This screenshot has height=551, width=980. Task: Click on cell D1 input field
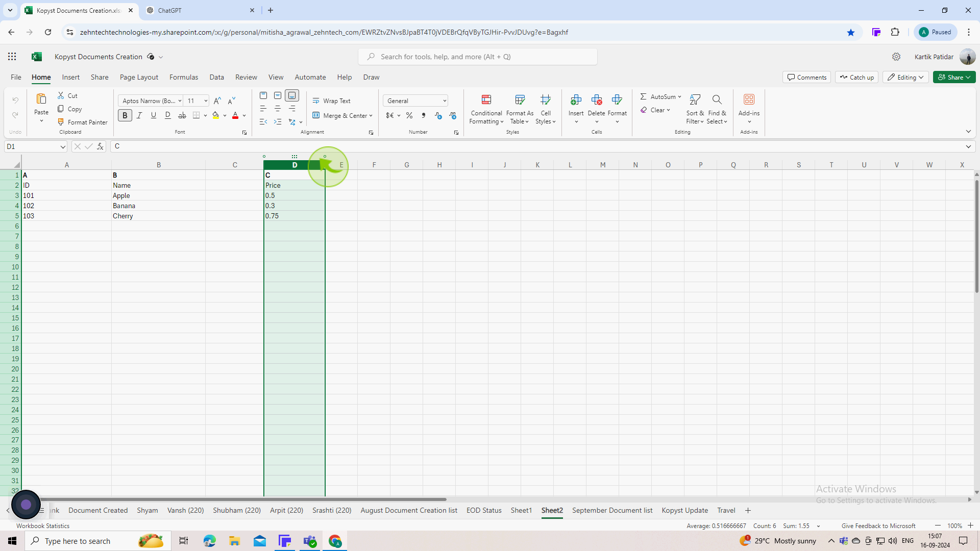coord(294,175)
